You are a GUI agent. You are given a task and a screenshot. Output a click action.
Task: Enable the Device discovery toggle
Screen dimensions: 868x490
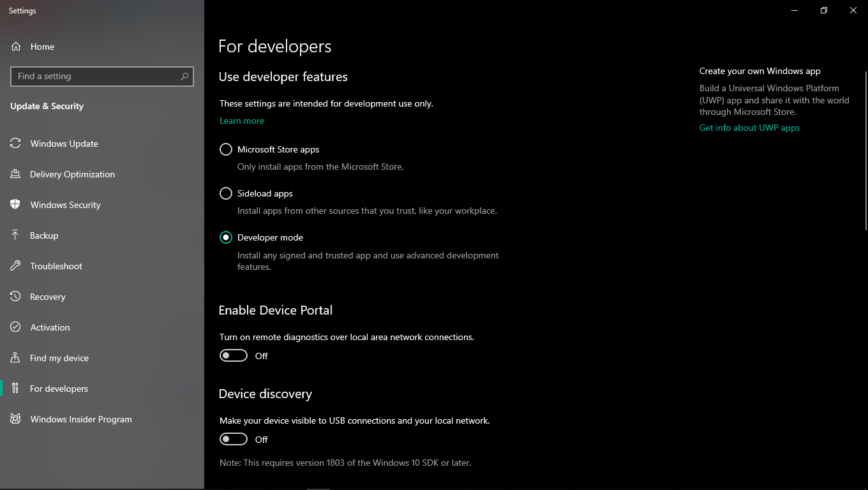coord(234,439)
